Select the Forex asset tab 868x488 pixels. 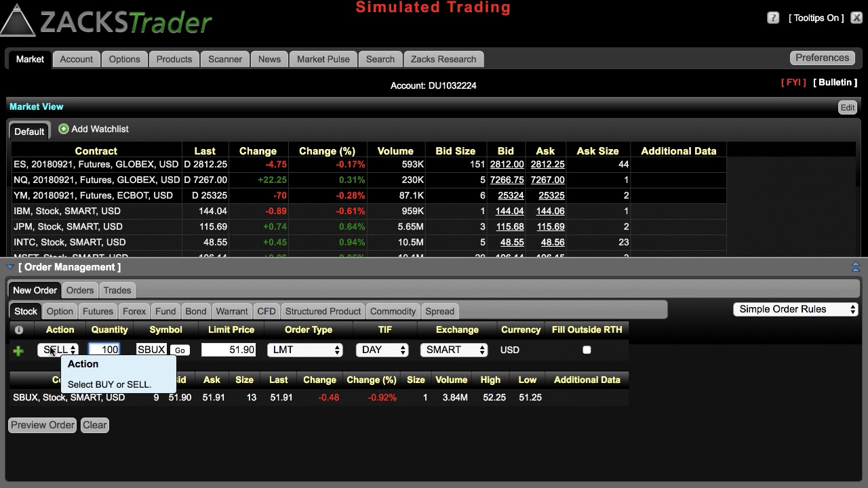(x=134, y=311)
